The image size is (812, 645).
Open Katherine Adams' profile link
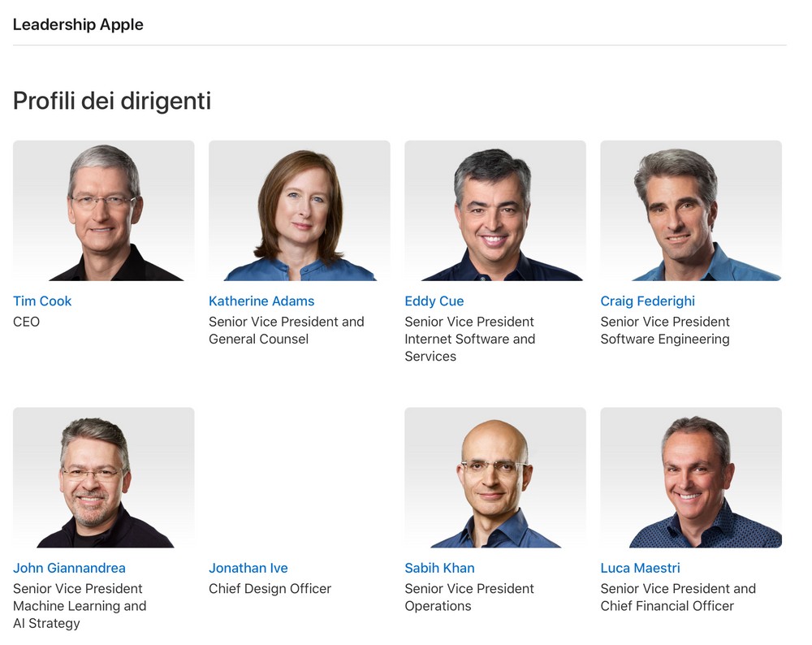click(261, 301)
